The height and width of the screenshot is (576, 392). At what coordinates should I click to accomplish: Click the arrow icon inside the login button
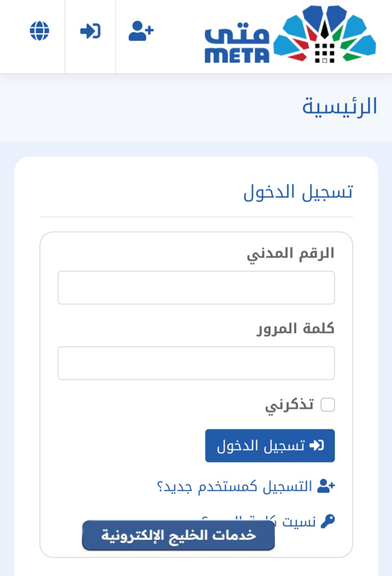(x=316, y=445)
